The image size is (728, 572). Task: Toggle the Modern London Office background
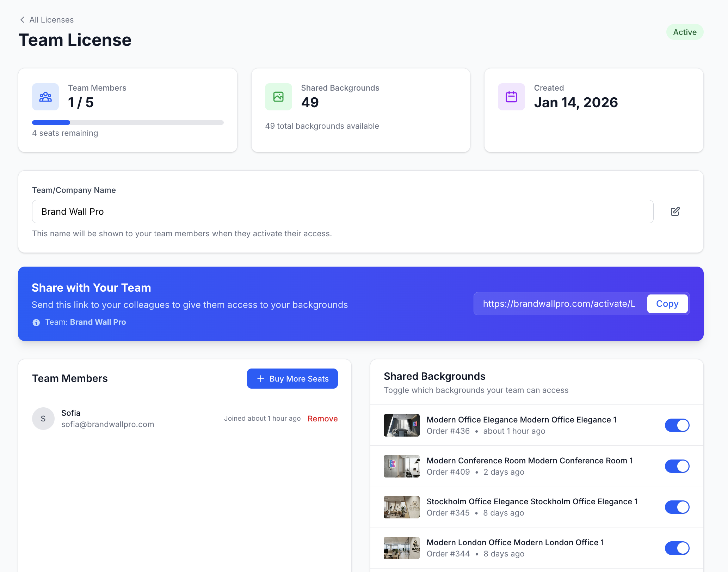pos(677,548)
